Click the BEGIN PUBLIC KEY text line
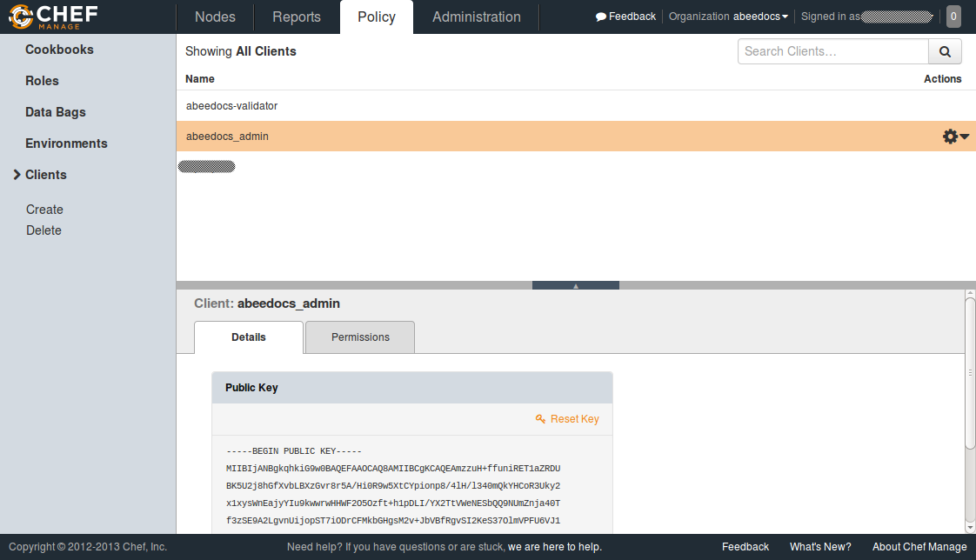This screenshot has width=976, height=560. click(294, 451)
